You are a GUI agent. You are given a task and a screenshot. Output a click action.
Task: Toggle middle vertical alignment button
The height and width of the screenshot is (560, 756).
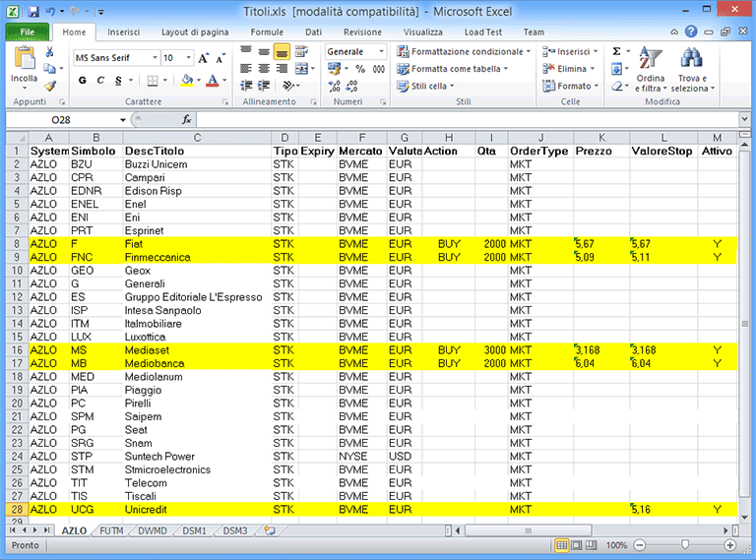click(x=264, y=51)
